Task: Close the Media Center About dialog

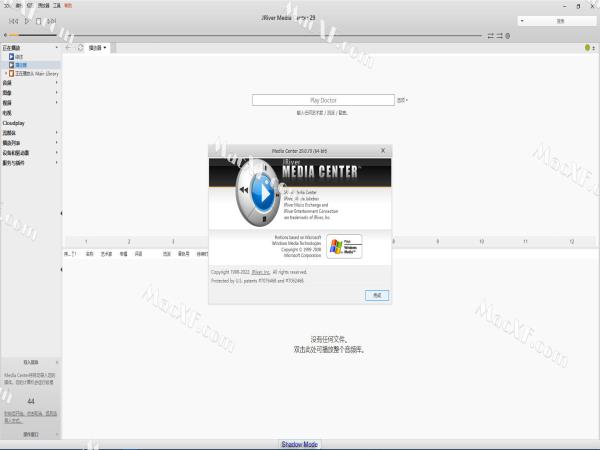Action: coord(383,150)
